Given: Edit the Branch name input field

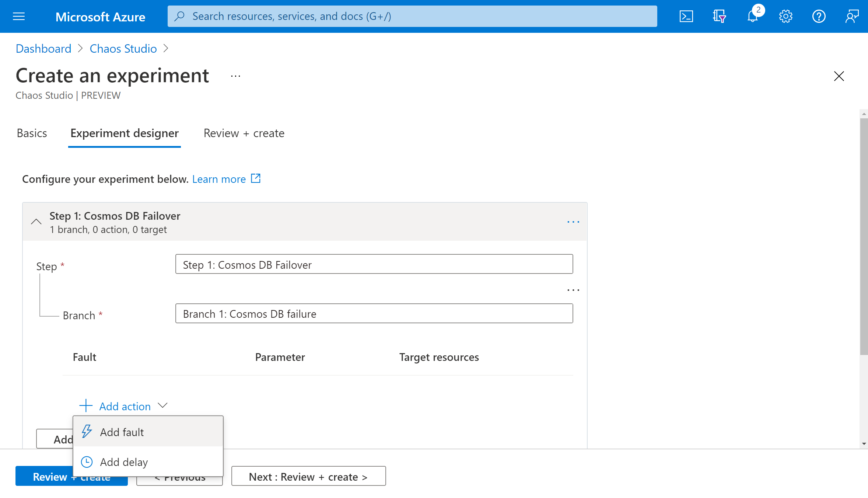Looking at the screenshot, I should coord(374,314).
